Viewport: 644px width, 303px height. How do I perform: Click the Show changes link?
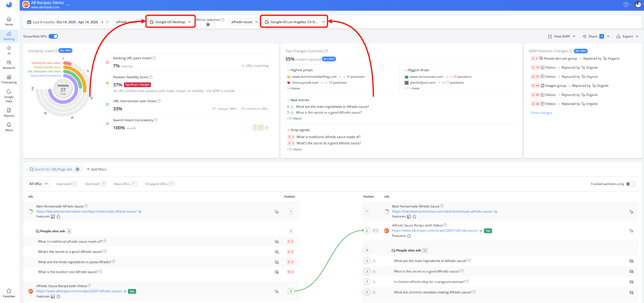click(x=541, y=113)
